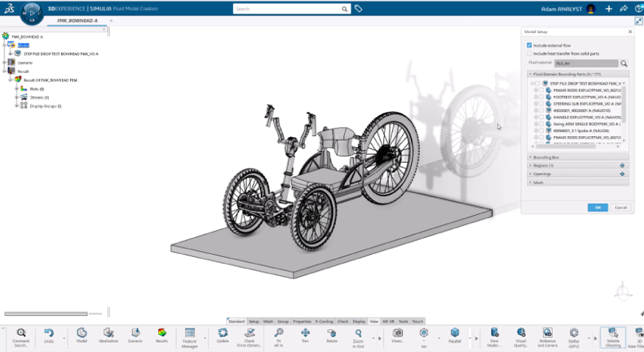The image size is (644, 352).
Task: Click the Fluid material field
Action: 586,63
